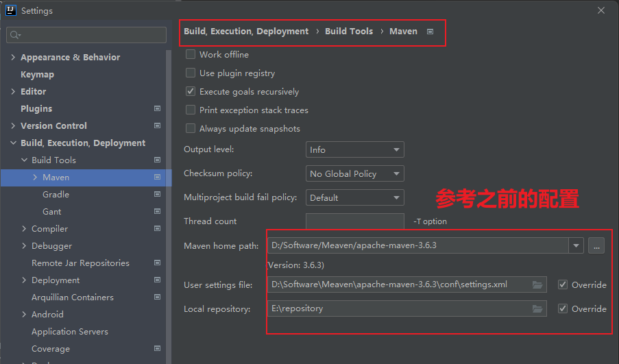Viewport: 619px width, 364px height.
Task: Click project-level icon next to Coverage
Action: 157,348
